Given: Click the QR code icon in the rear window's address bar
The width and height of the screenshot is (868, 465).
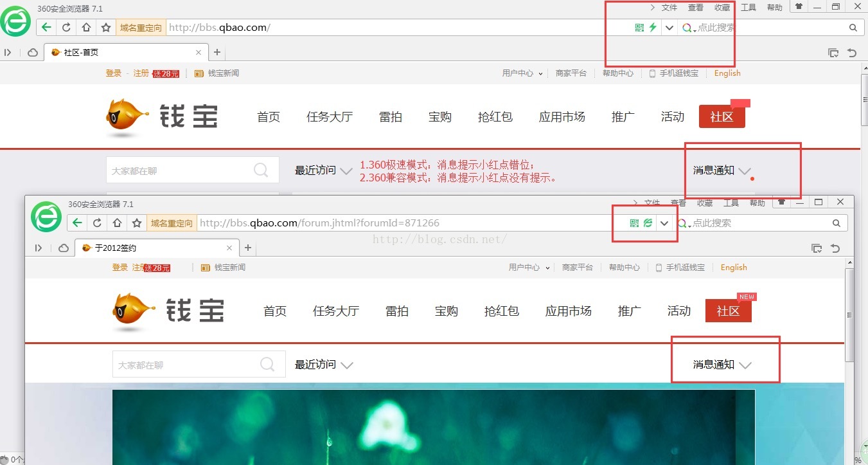Looking at the screenshot, I should tap(639, 28).
